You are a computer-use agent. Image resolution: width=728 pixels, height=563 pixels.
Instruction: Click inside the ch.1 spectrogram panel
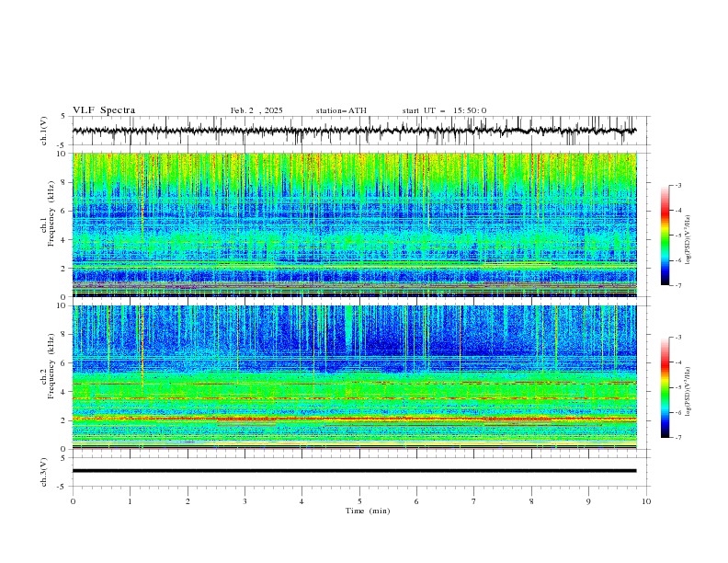tap(354, 224)
